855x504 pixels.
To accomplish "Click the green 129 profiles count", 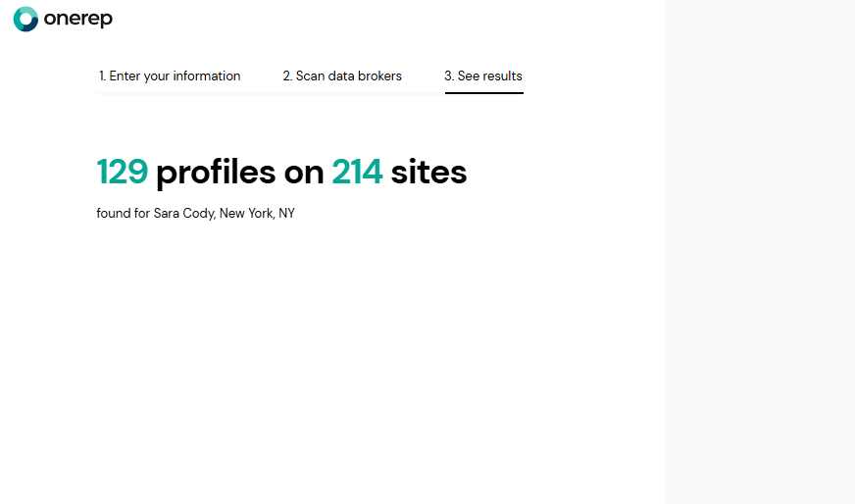I will 123,173.
